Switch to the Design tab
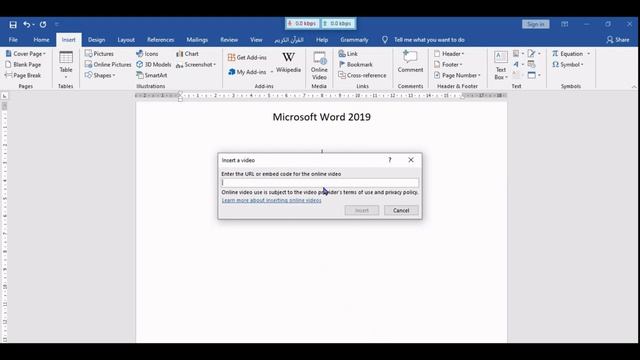 pos(96,40)
